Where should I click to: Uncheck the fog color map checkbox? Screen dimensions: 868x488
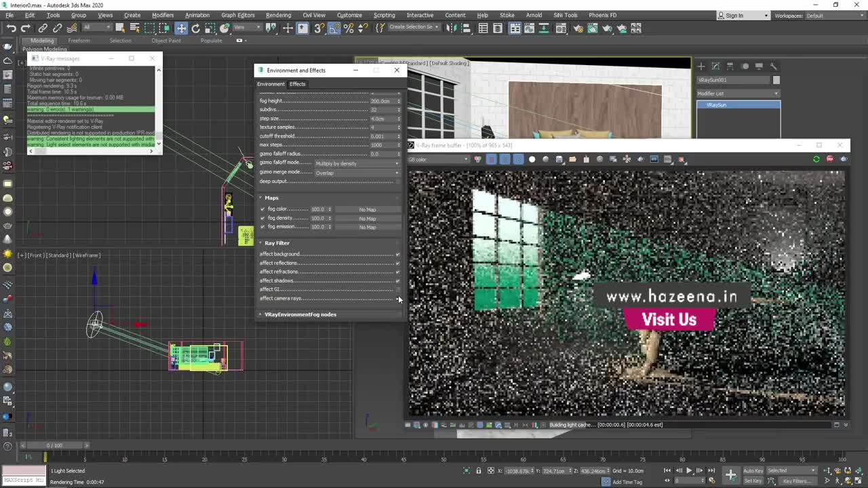(x=262, y=209)
